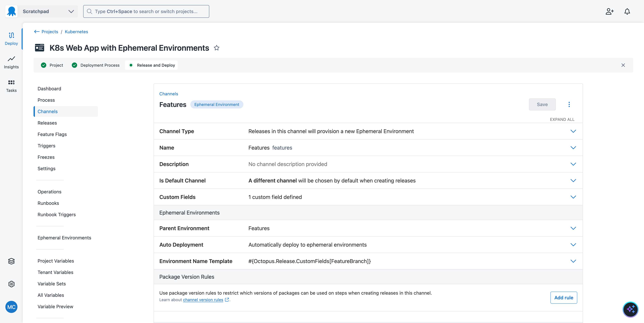This screenshot has height=323, width=644.
Task: Click the Channels breadcrumb above Features
Action: tap(169, 94)
